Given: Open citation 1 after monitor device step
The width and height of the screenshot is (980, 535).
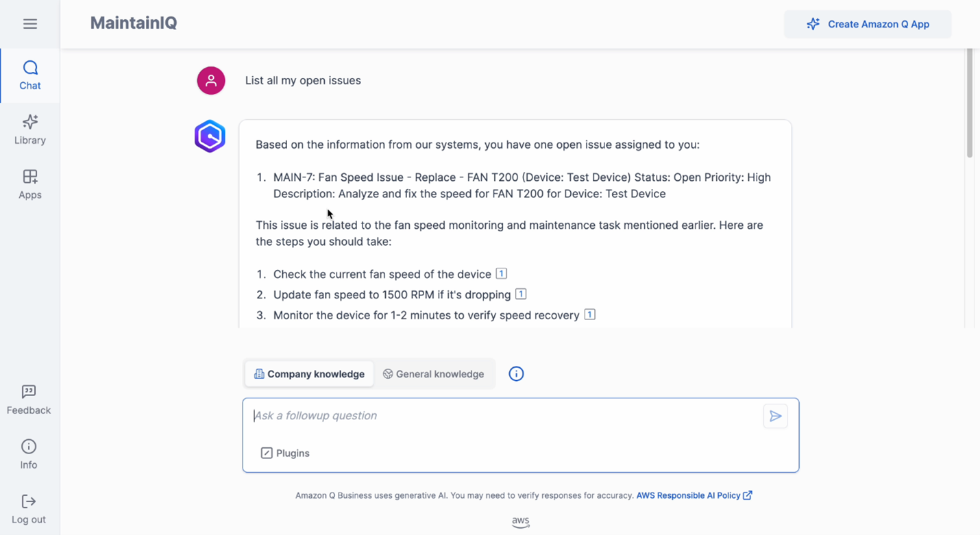Looking at the screenshot, I should (589, 314).
